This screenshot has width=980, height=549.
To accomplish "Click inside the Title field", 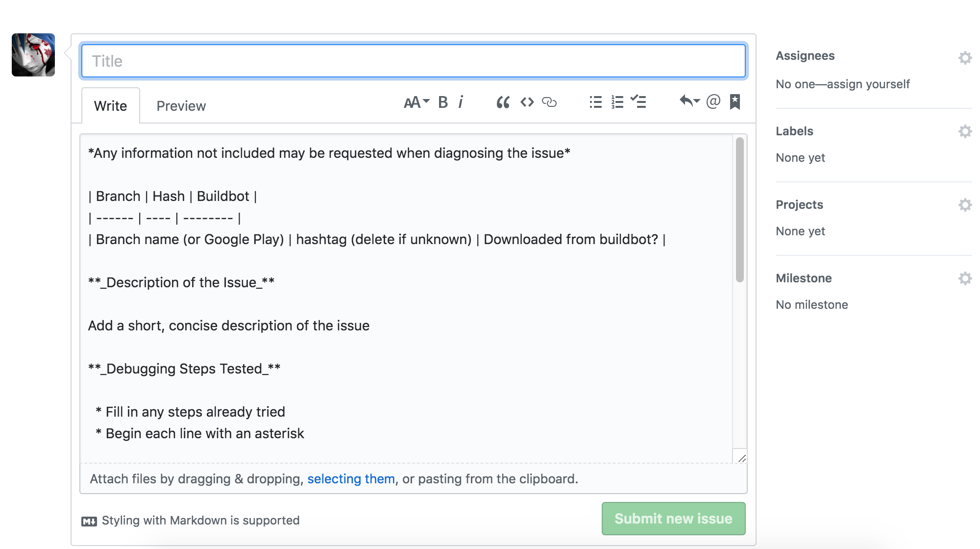I will pyautogui.click(x=413, y=61).
